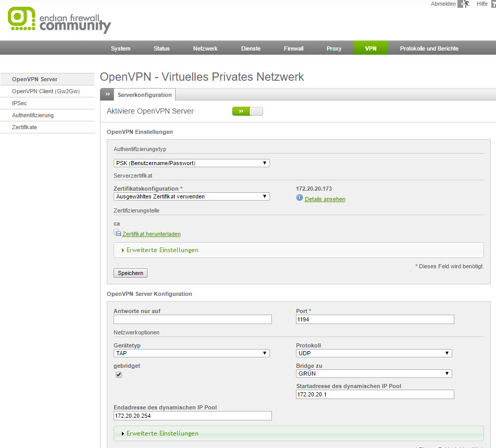Open the Zertifikatskonfiguration dropdown
Image resolution: width=496 pixels, height=448 pixels.
191,196
